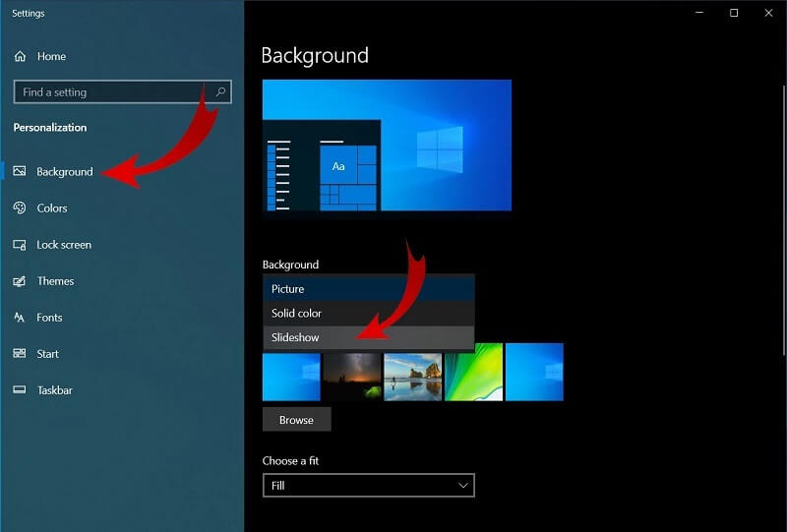This screenshot has width=787, height=532.
Task: Expand the Choose a fit dropdown
Action: pyautogui.click(x=368, y=486)
